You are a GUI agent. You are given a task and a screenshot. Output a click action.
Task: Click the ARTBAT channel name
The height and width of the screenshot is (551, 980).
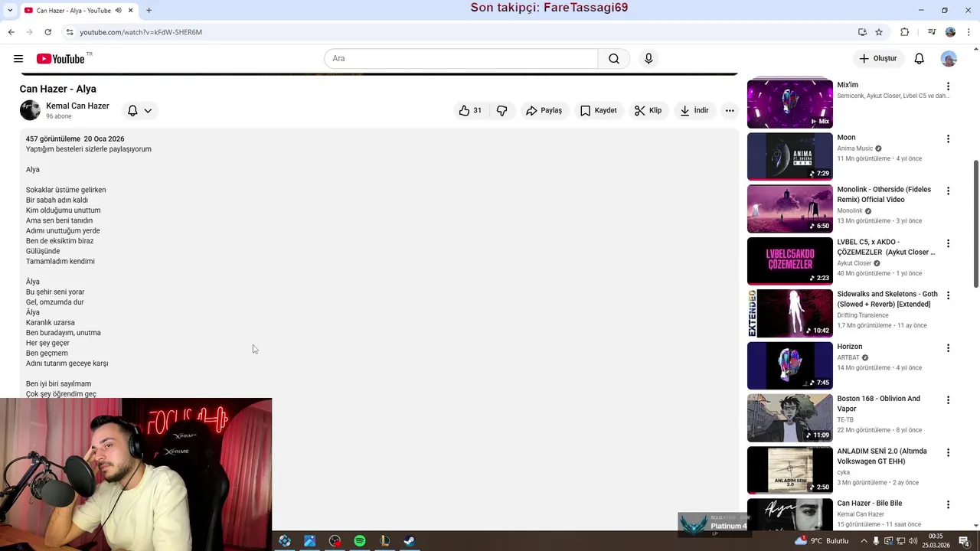pos(848,358)
